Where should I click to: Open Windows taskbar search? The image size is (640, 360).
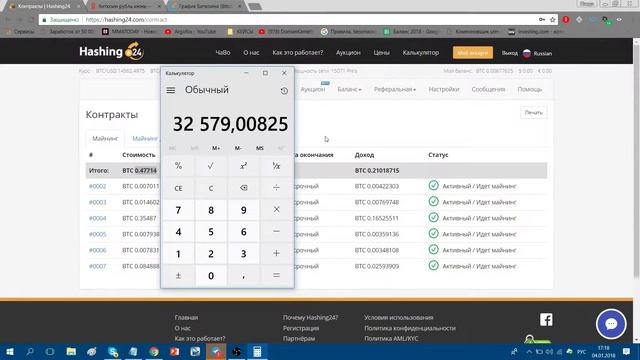point(30,351)
